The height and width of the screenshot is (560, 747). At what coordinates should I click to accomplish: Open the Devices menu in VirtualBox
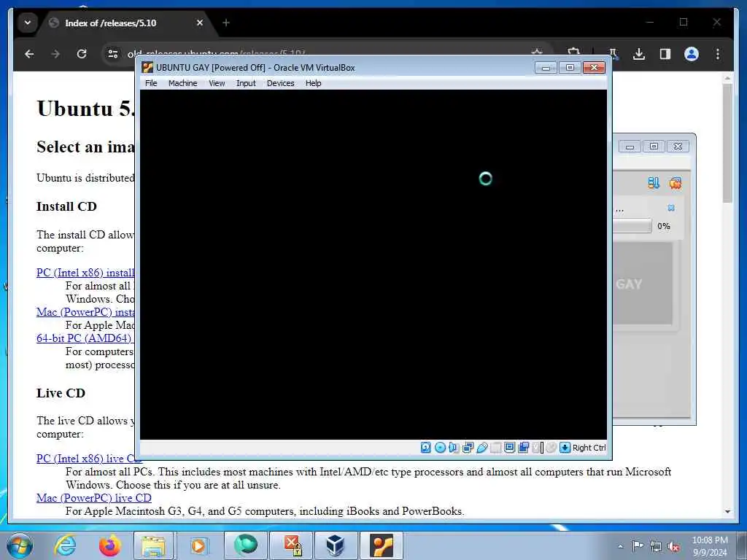coord(281,83)
